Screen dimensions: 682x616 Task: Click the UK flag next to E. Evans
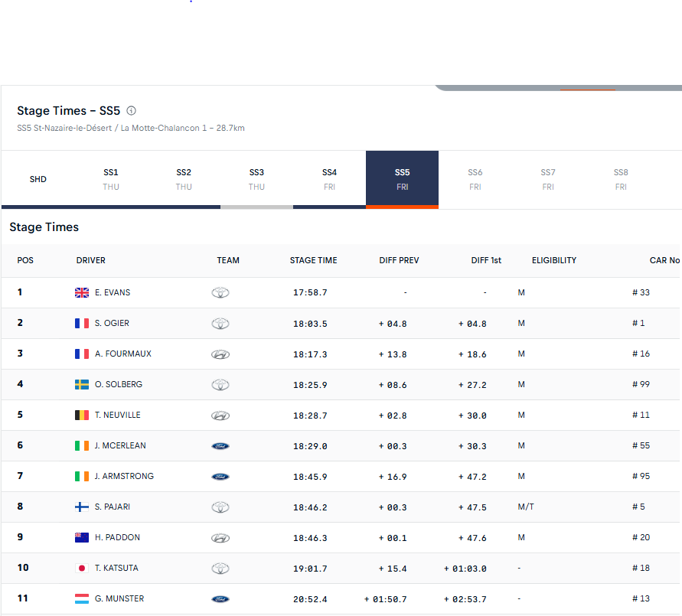(82, 292)
